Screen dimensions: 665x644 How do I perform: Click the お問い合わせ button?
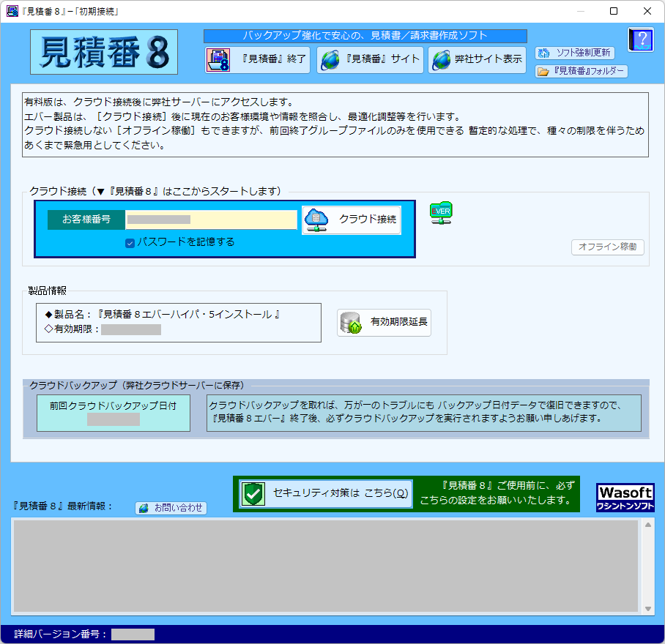coord(171,508)
